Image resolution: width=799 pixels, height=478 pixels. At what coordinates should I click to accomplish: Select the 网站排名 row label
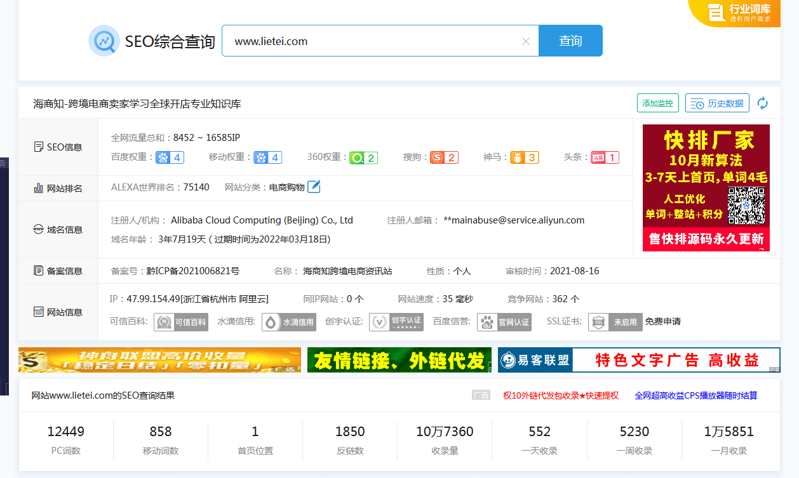tap(58, 188)
